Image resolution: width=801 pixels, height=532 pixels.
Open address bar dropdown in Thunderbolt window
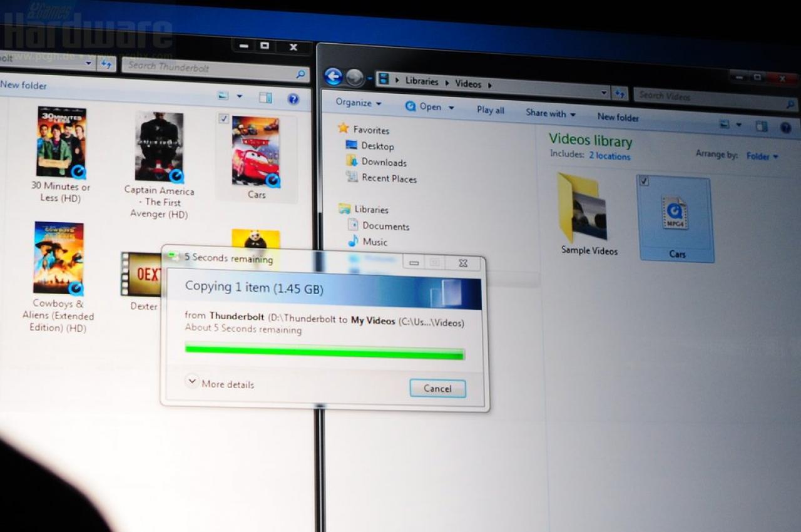coord(89,63)
